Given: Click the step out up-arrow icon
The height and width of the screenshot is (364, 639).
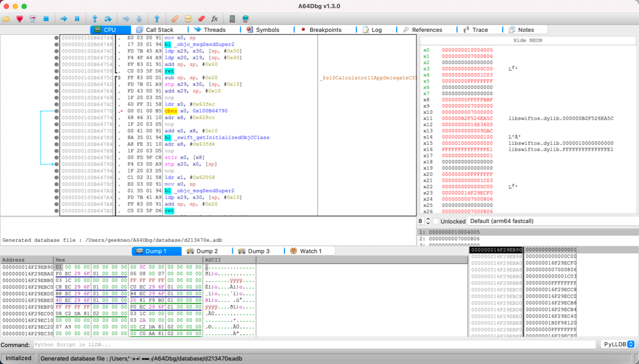Looking at the screenshot, I should (157, 19).
